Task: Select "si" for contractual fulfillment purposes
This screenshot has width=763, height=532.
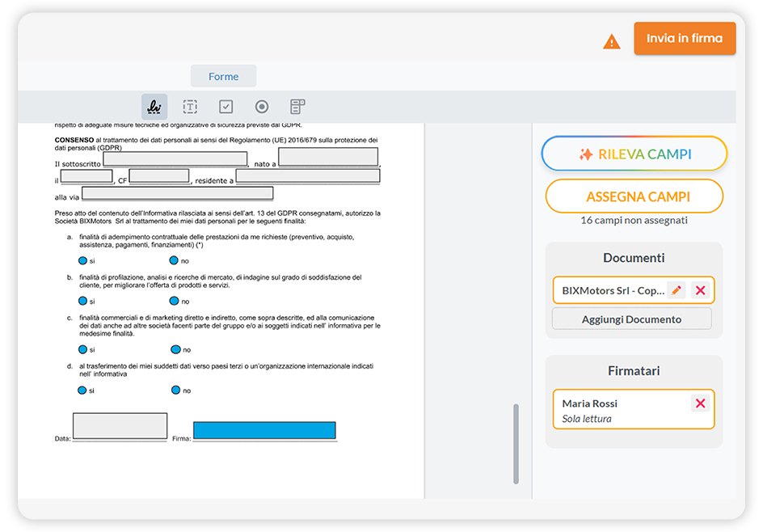Action: click(x=82, y=260)
